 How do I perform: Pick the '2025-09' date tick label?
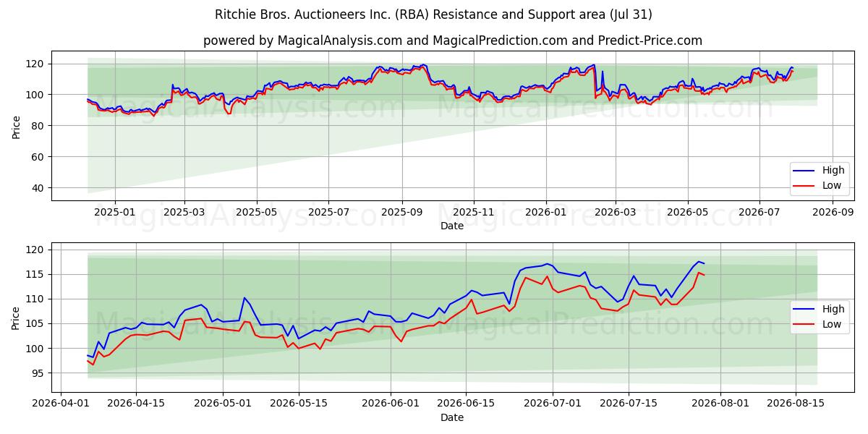(401, 212)
